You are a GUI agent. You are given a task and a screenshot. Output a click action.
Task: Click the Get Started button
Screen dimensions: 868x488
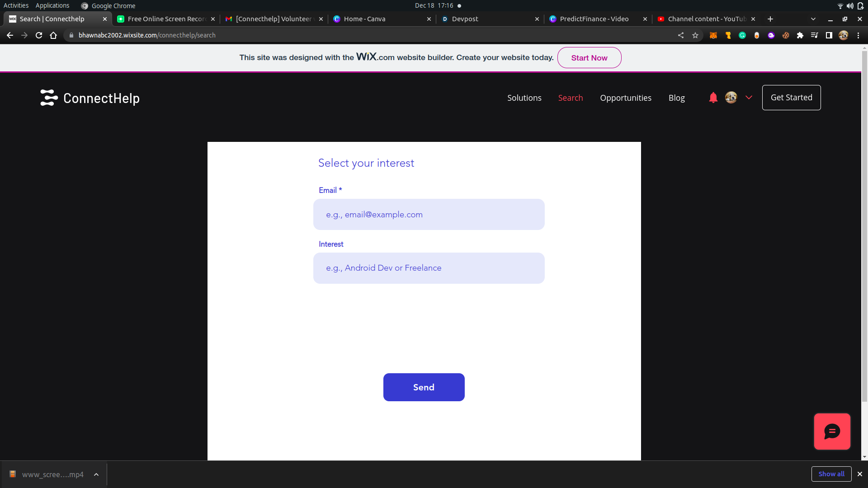[791, 98]
